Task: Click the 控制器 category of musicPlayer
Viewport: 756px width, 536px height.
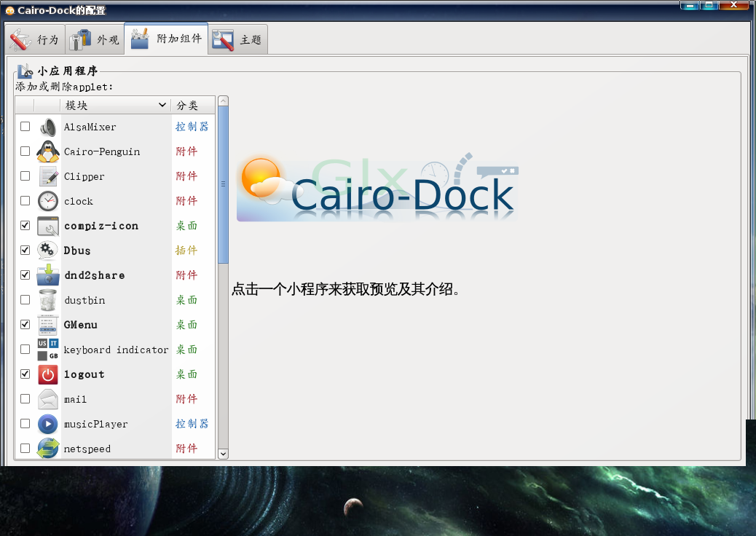Action: pos(192,424)
